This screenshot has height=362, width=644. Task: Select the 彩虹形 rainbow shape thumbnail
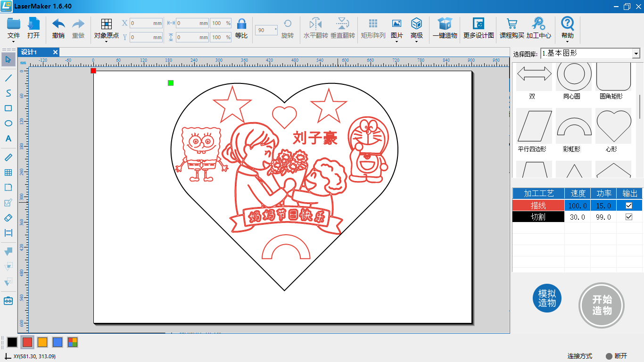click(x=574, y=126)
